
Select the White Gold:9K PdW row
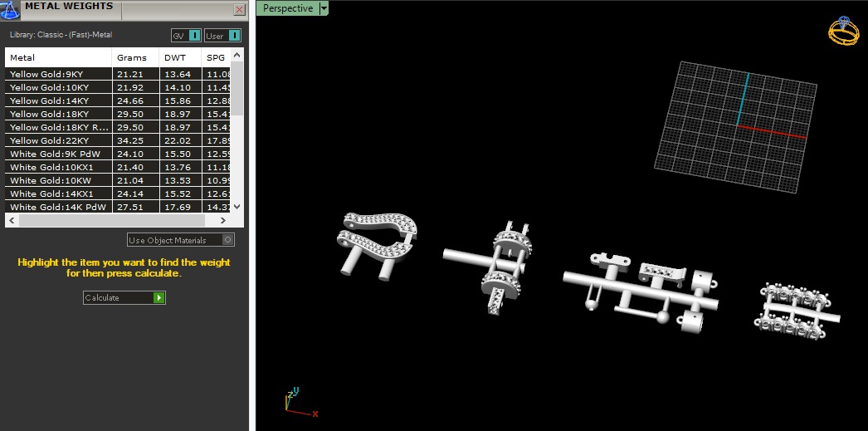[118, 154]
